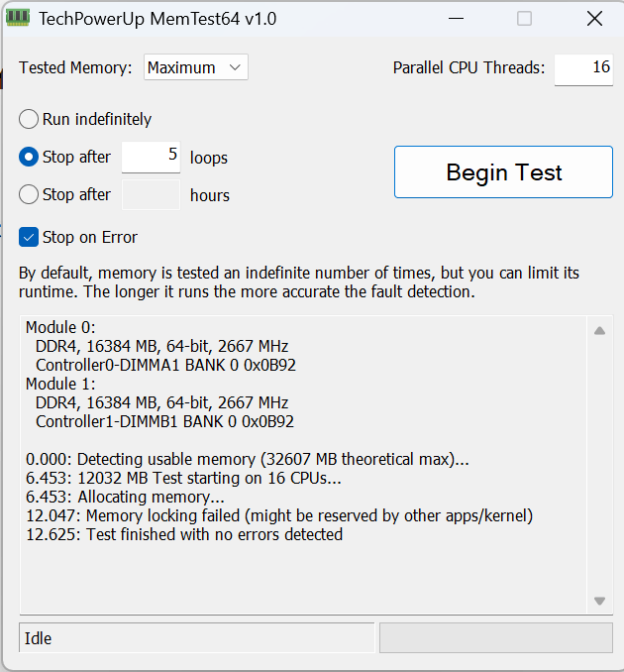Select the Stop after hours radio button
This screenshot has height=672, width=624.
coord(29,194)
